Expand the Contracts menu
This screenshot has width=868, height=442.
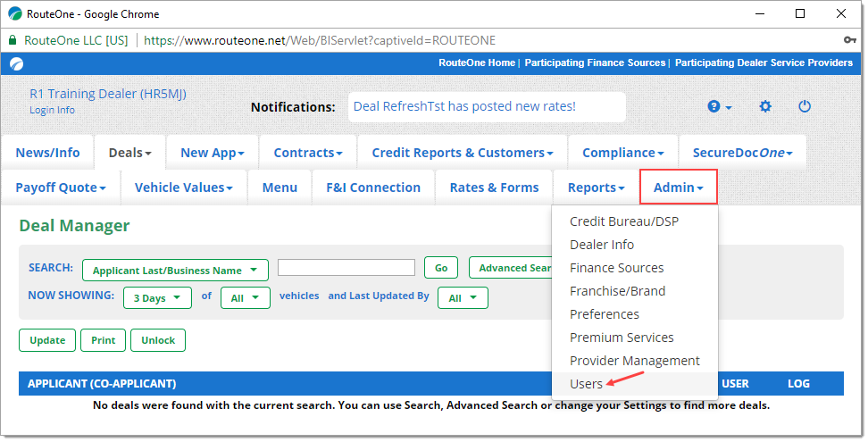pos(308,153)
